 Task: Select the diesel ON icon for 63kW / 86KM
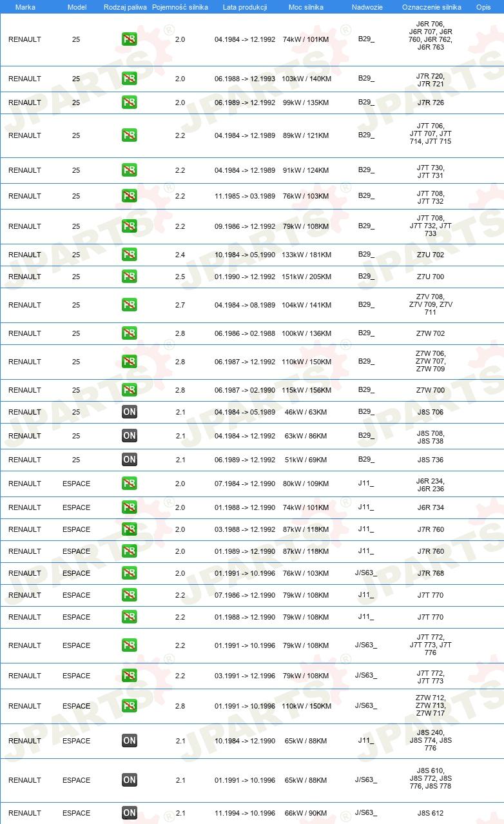coord(130,436)
